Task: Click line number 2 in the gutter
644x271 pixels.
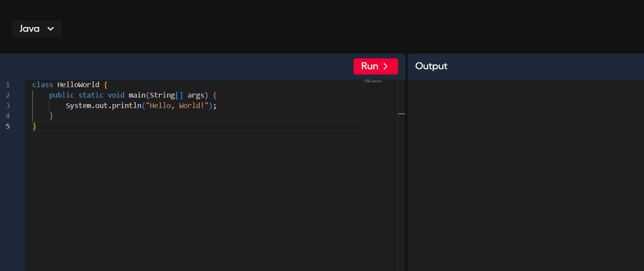Action: pos(8,95)
